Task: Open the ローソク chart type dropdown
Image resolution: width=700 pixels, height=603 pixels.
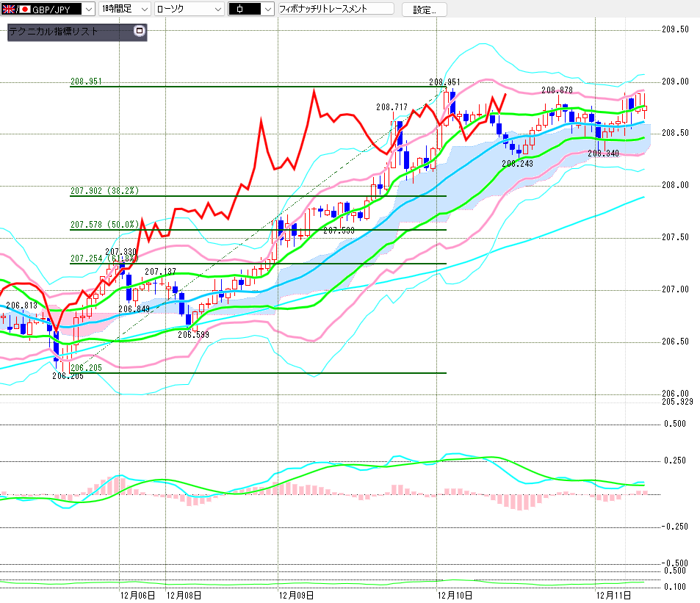Action: [x=217, y=10]
